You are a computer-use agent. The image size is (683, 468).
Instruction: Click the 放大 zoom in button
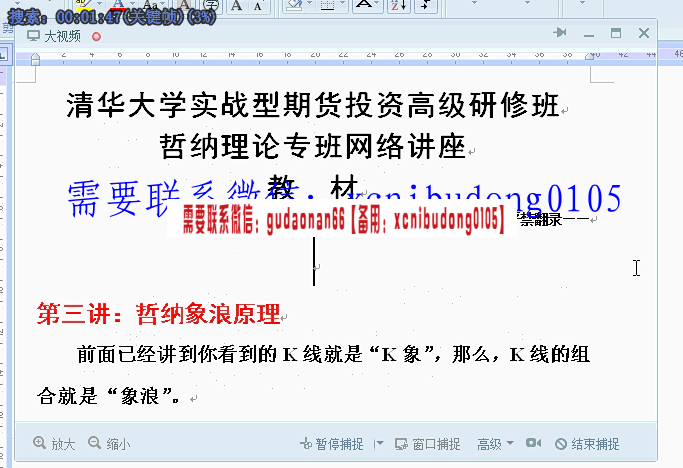pos(54,444)
